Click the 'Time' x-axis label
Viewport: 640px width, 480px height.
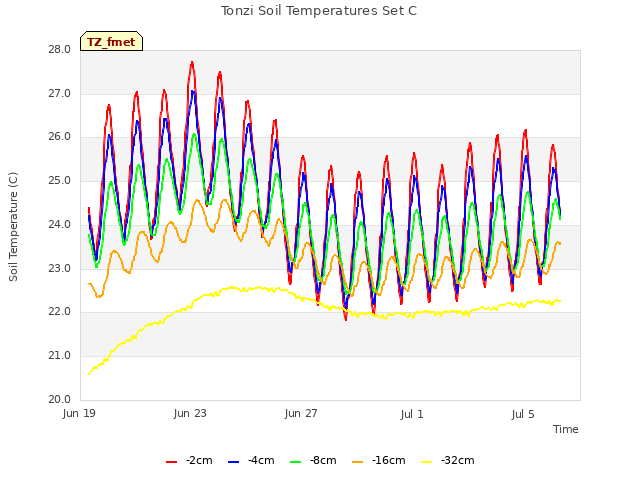click(x=566, y=429)
